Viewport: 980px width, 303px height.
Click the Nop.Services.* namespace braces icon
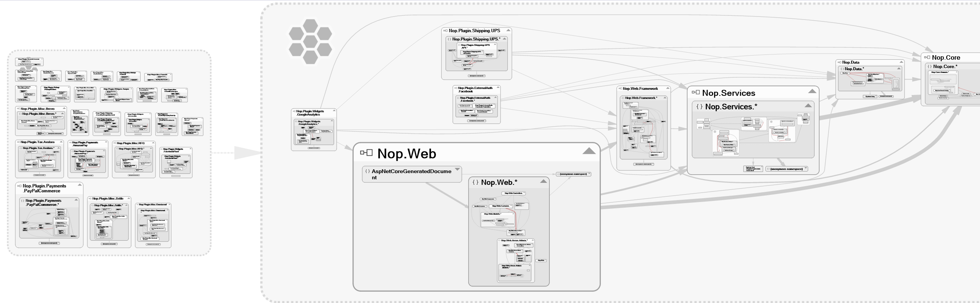[699, 107]
